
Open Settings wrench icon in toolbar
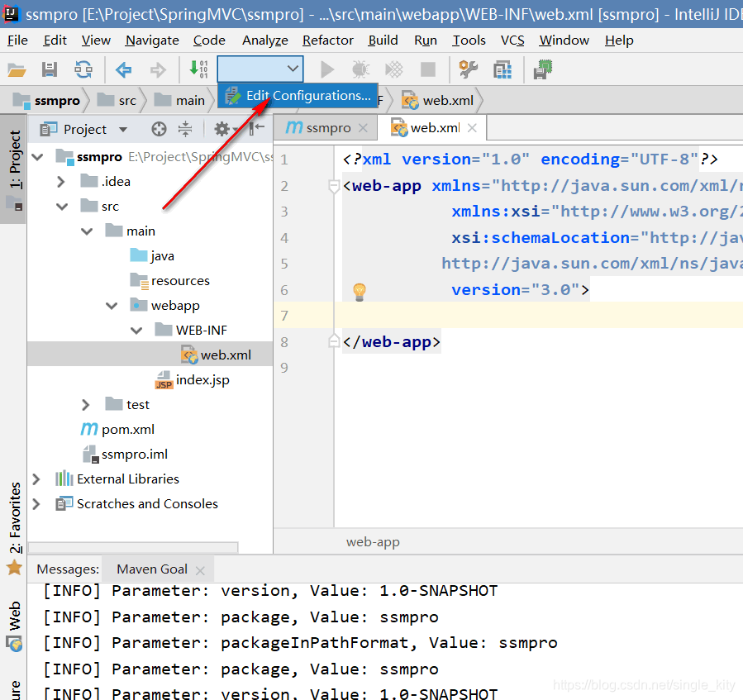[x=468, y=69]
